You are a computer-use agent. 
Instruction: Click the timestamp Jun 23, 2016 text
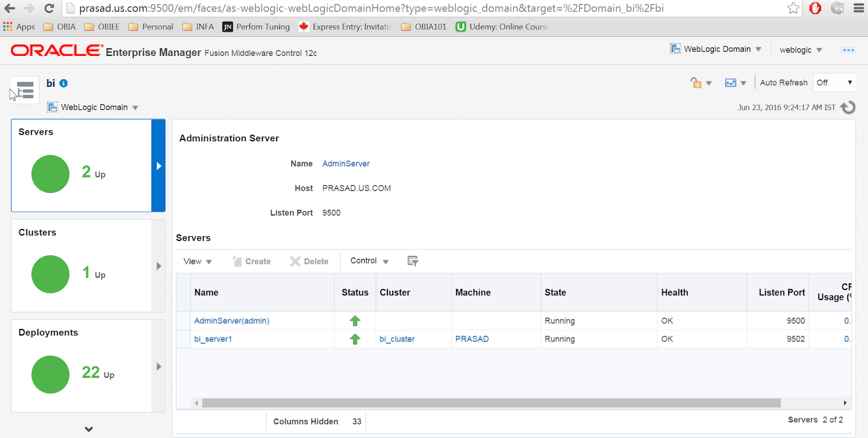tap(787, 107)
